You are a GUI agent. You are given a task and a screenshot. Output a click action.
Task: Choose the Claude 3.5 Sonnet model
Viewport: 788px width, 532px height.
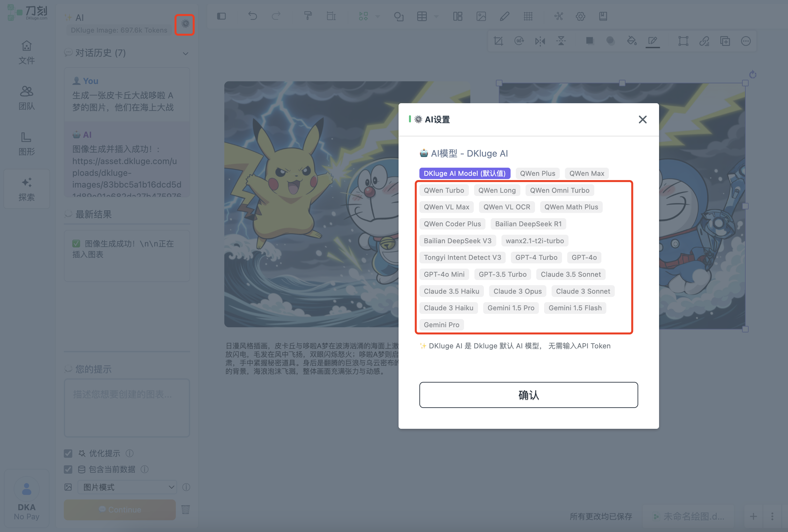point(570,274)
